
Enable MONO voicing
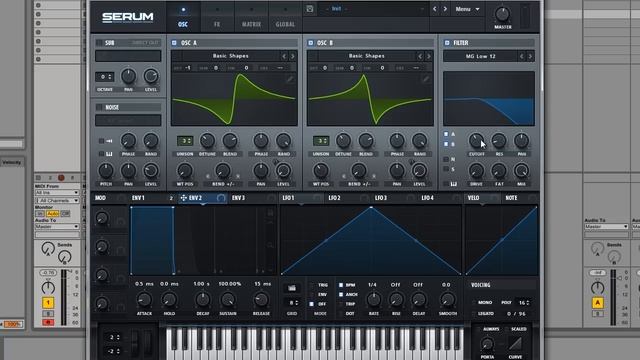pos(474,303)
